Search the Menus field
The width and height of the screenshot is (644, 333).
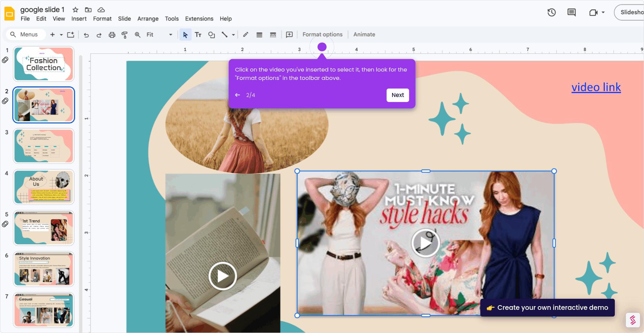coord(25,35)
